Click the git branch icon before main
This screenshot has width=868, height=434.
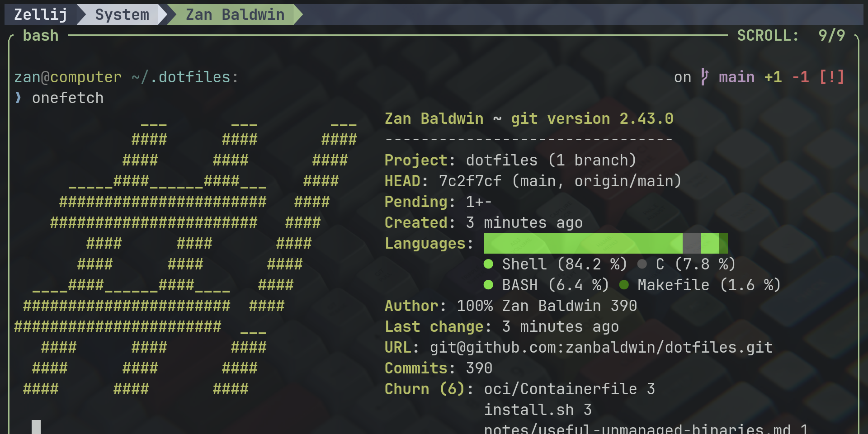705,77
